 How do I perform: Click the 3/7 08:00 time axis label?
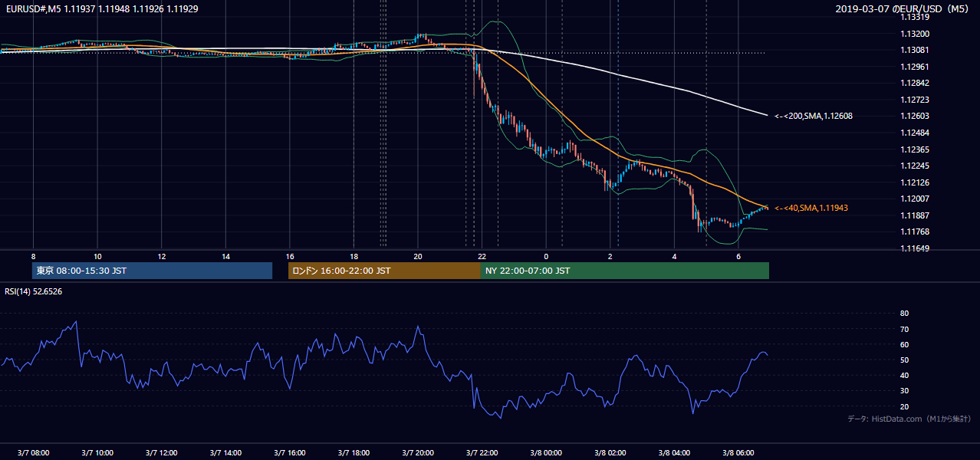click(33, 452)
